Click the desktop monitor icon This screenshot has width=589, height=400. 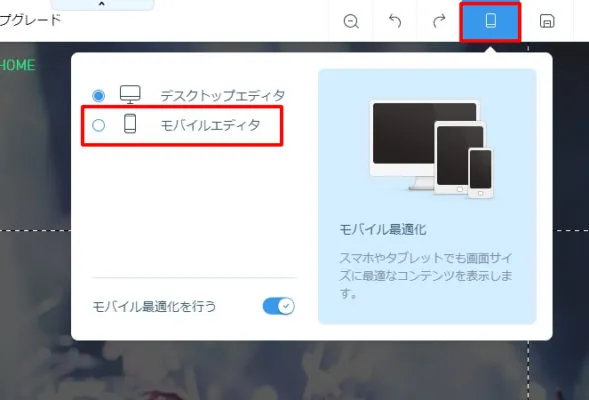(130, 94)
